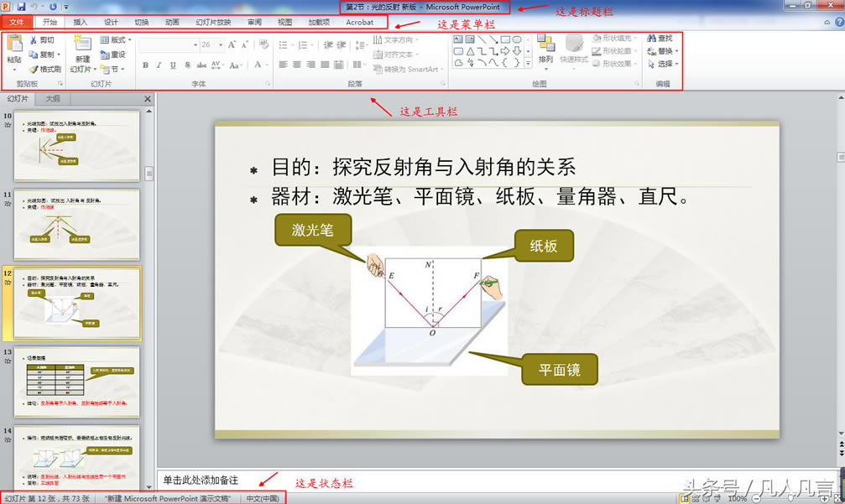The height and width of the screenshot is (504, 845).
Task: Click the text shadow icon in Font group
Action: pos(187,65)
